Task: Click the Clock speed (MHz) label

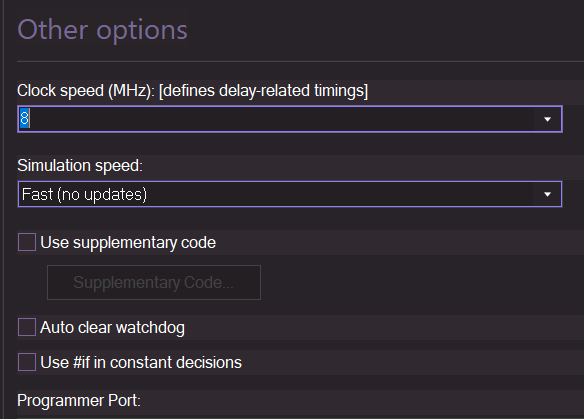Action: pos(86,91)
